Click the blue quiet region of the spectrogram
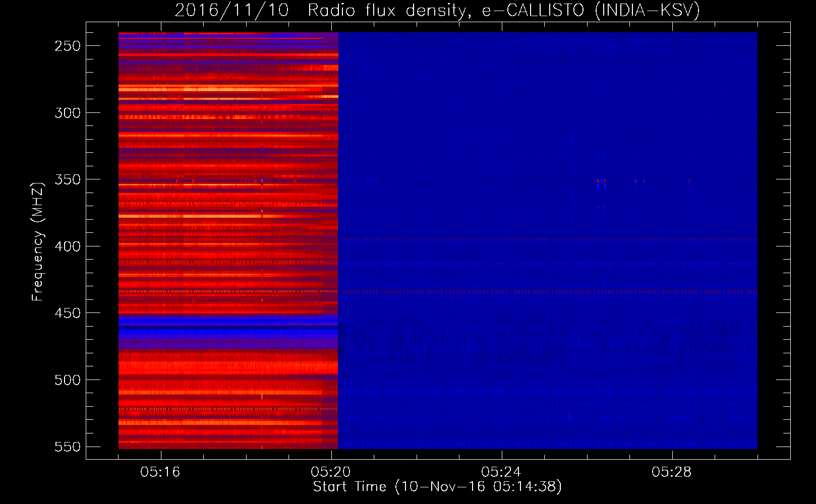 [x=548, y=240]
